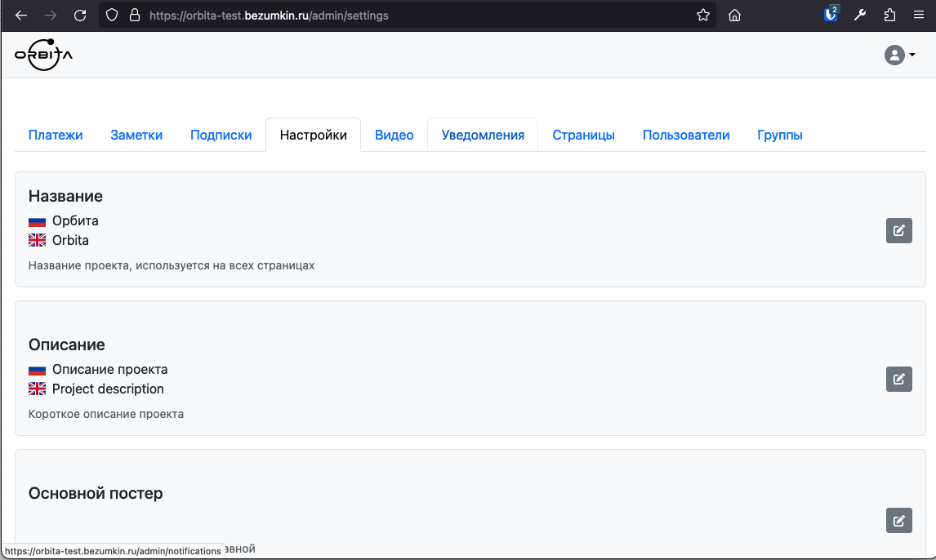Select the Подписки tab
The width and height of the screenshot is (936, 560).
click(x=221, y=136)
